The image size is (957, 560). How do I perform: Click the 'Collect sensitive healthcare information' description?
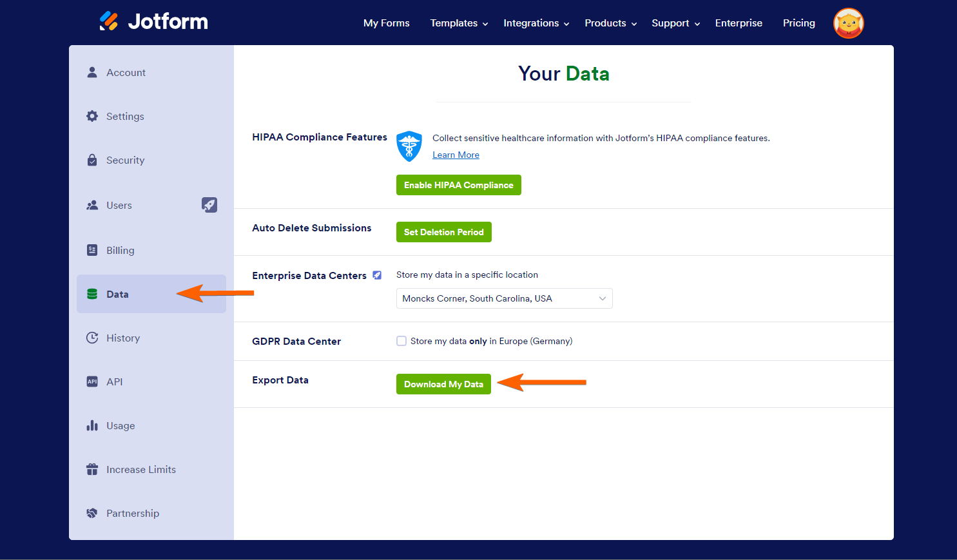click(x=601, y=138)
